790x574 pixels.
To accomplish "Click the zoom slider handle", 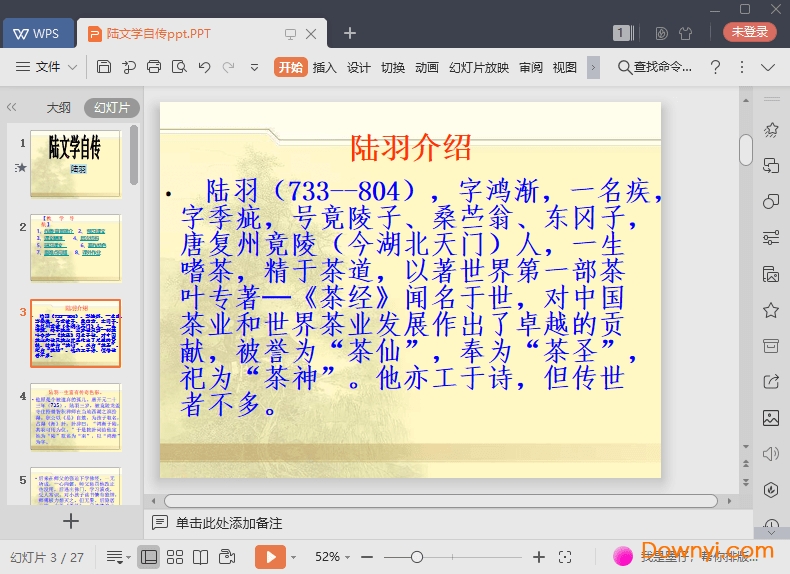I will [x=417, y=556].
